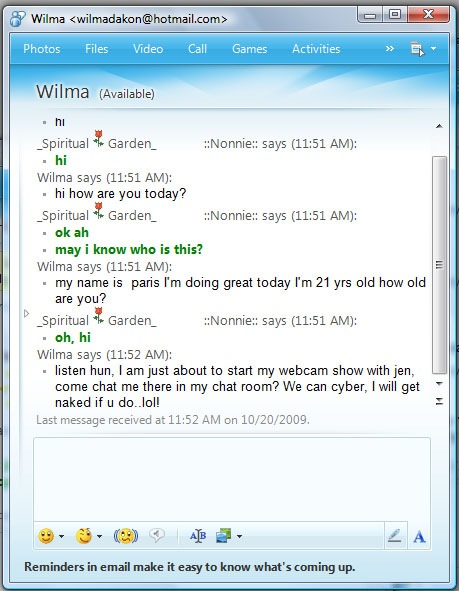Open the wink picker icon
Screen dimensions: 459x591
pyautogui.click(x=84, y=536)
